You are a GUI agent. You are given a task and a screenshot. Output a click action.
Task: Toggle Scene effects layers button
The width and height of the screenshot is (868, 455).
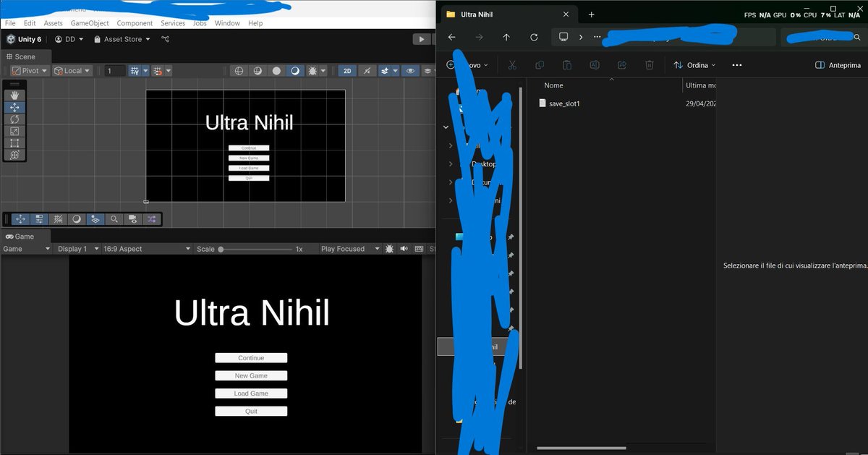(x=386, y=71)
